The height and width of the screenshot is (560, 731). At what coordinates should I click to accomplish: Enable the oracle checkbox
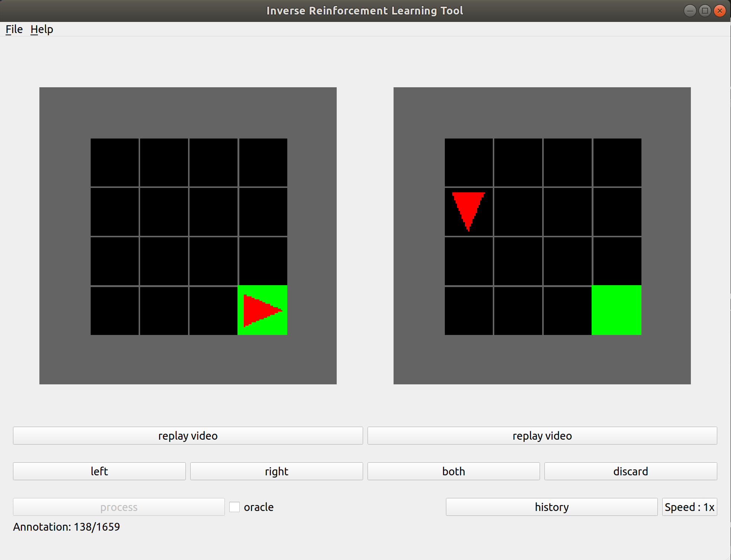(234, 507)
